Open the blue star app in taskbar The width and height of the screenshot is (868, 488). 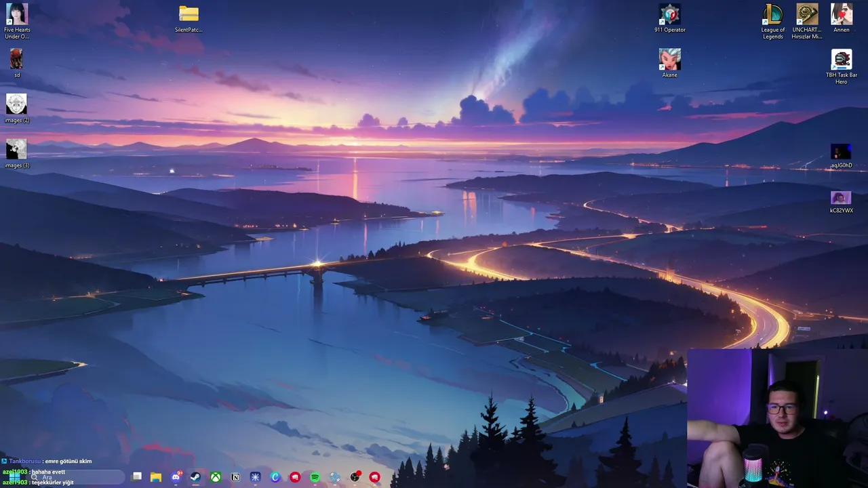point(255,477)
